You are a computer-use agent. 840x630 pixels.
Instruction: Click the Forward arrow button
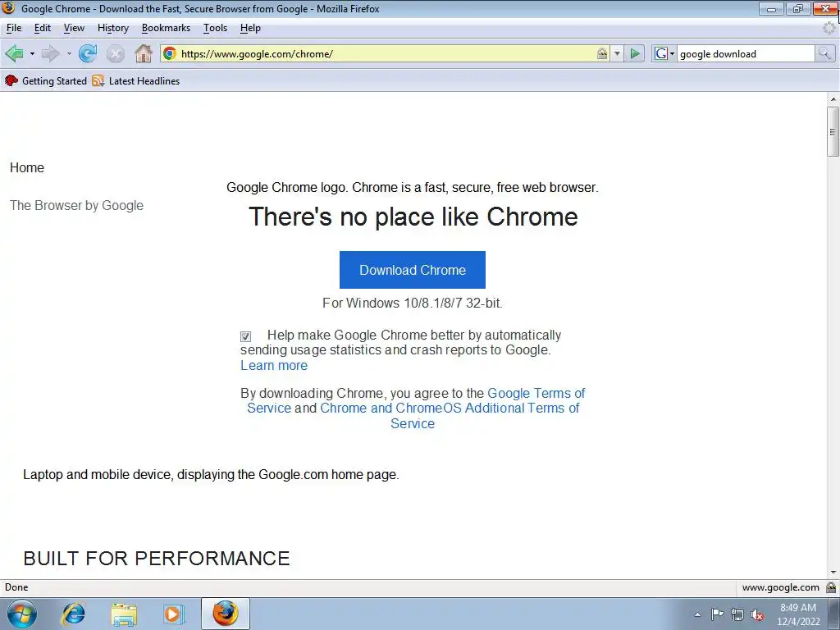(x=51, y=53)
